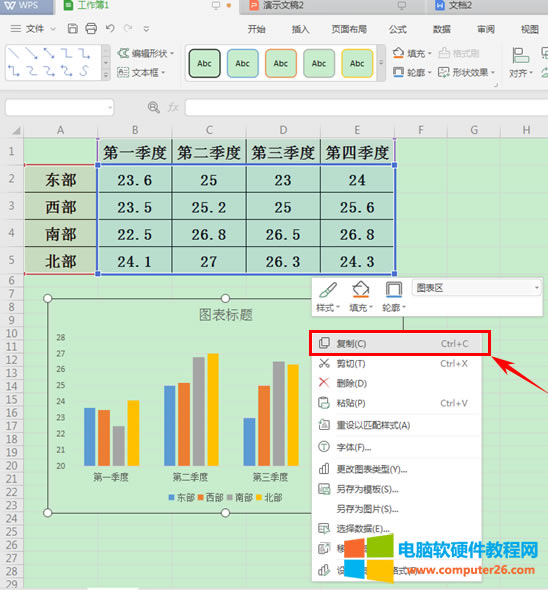
Task: Select the orange-bordered Abc shape style
Action: click(281, 64)
